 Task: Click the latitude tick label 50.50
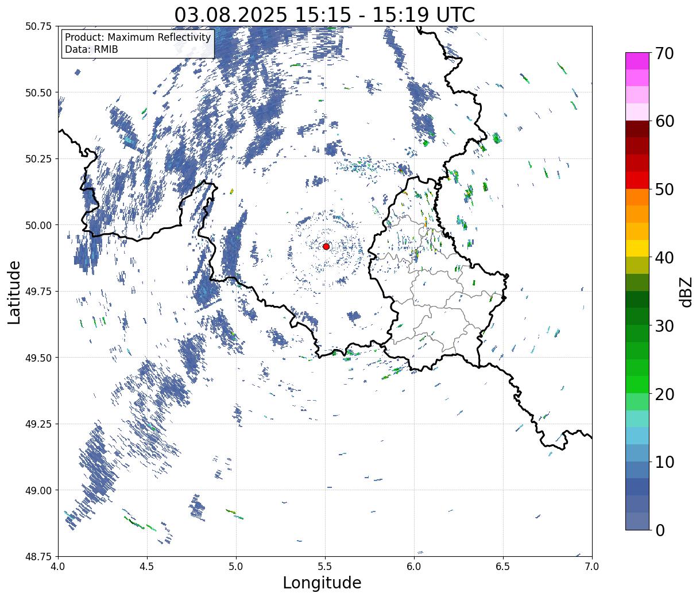(x=38, y=92)
